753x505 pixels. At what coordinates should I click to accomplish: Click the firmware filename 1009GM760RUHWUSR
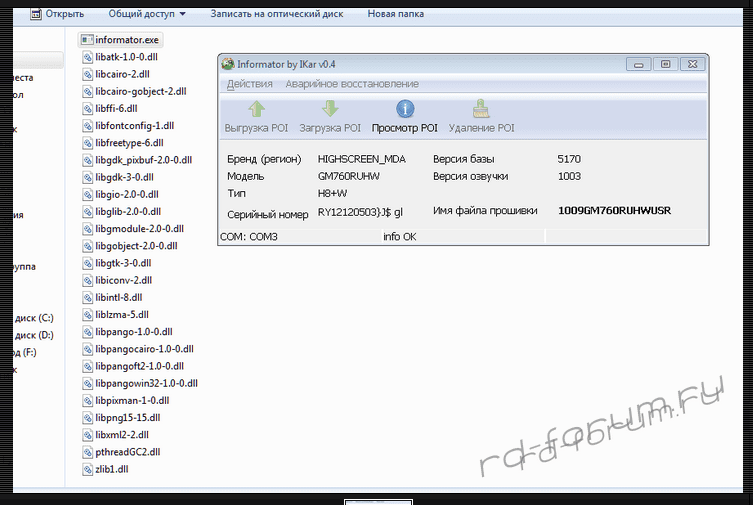coord(614,211)
